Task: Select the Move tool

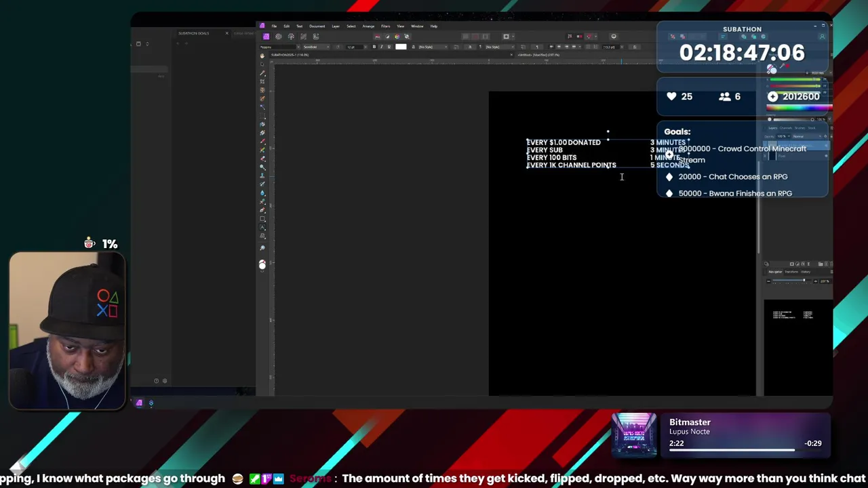Action: (x=262, y=64)
